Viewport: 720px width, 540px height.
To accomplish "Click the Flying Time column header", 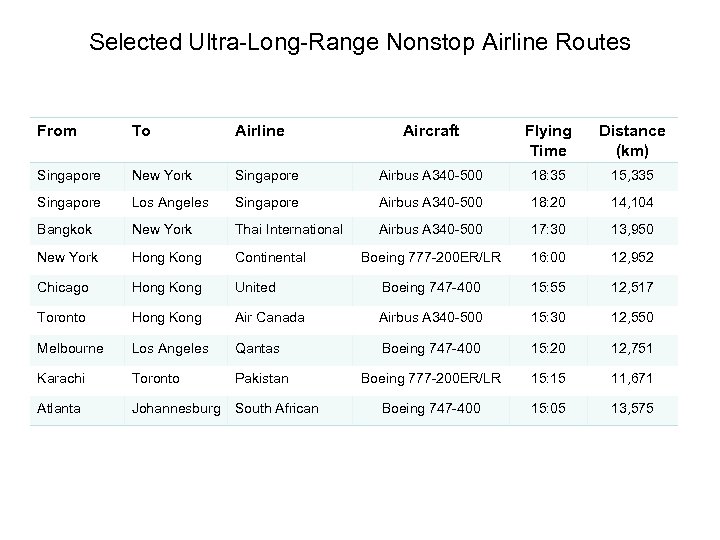I will click(548, 140).
